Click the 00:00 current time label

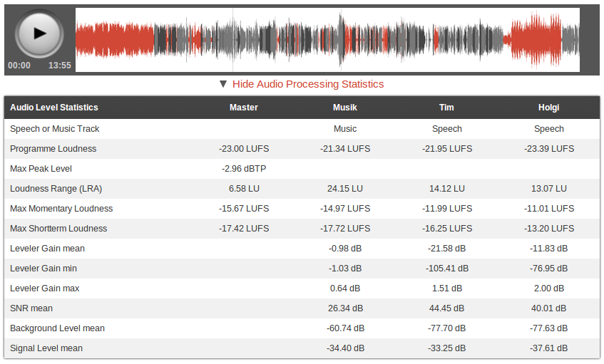tap(19, 66)
